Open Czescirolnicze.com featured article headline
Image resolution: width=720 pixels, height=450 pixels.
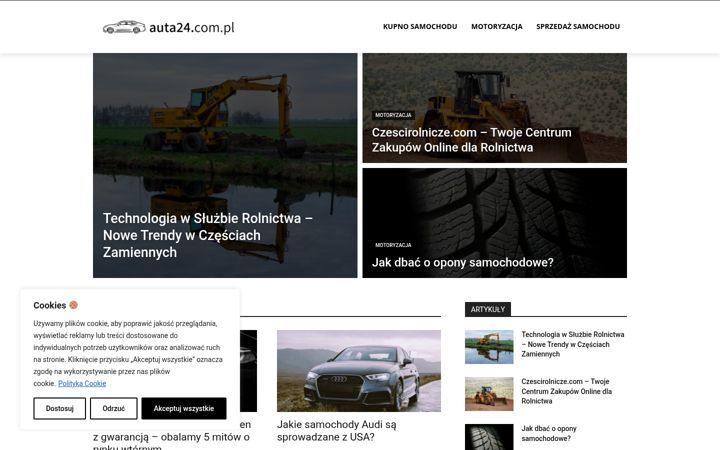[472, 140]
